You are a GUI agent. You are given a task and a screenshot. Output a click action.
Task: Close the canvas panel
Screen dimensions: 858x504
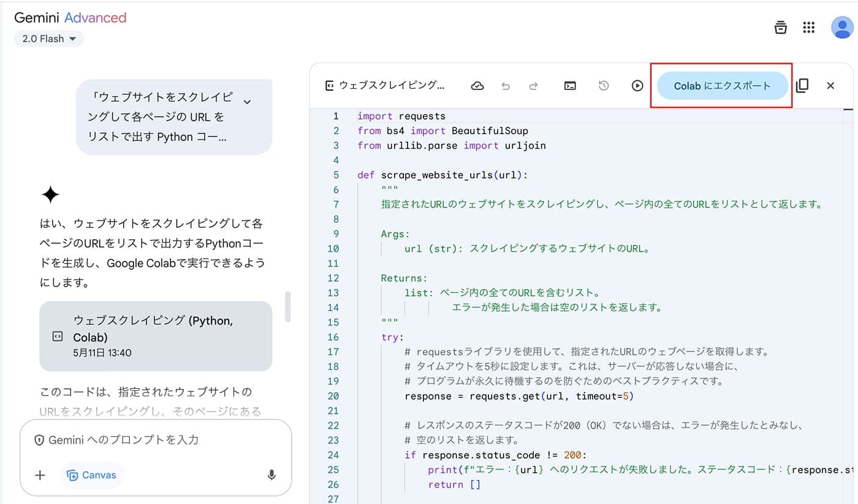[x=830, y=86]
